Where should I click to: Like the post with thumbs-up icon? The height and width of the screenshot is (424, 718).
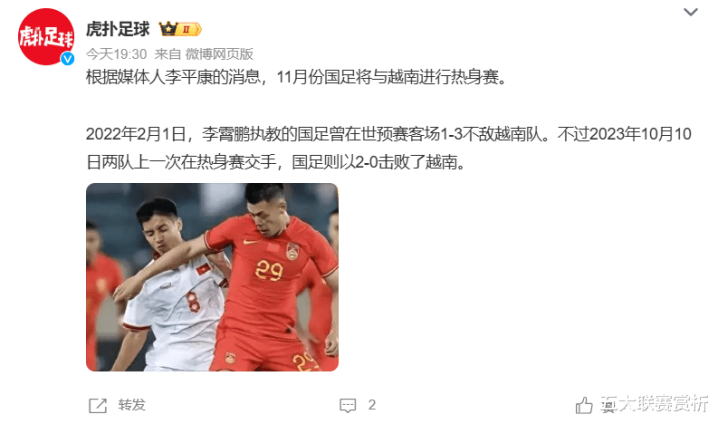click(x=584, y=405)
